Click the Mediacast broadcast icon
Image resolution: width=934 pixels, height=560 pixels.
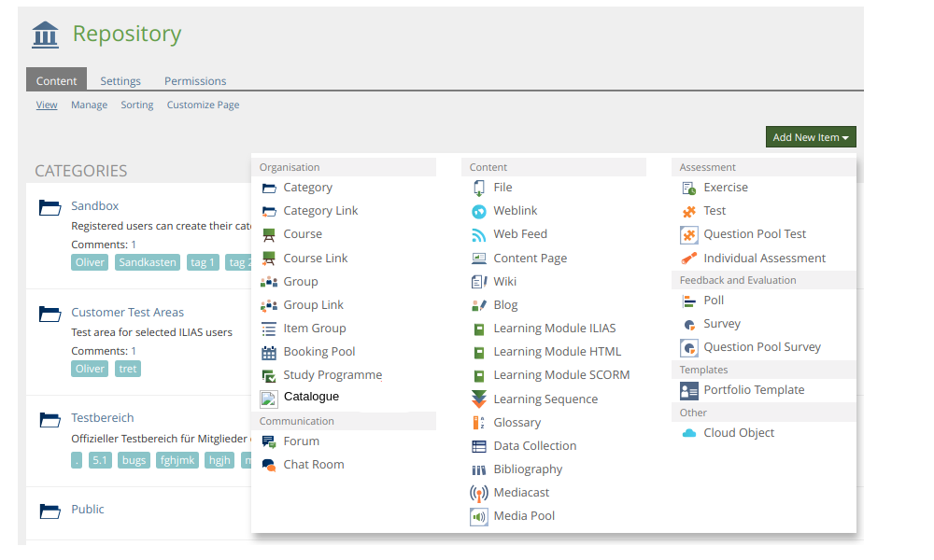[x=478, y=493]
